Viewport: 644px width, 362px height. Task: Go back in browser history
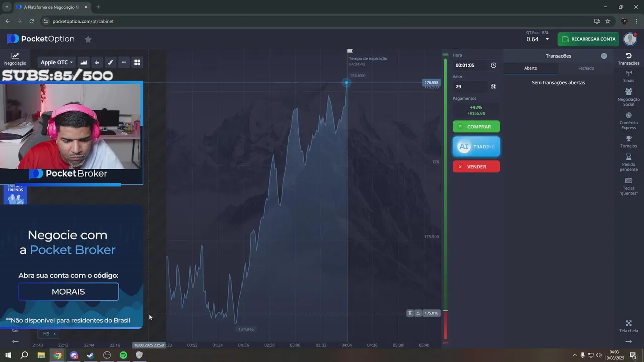click(7, 21)
